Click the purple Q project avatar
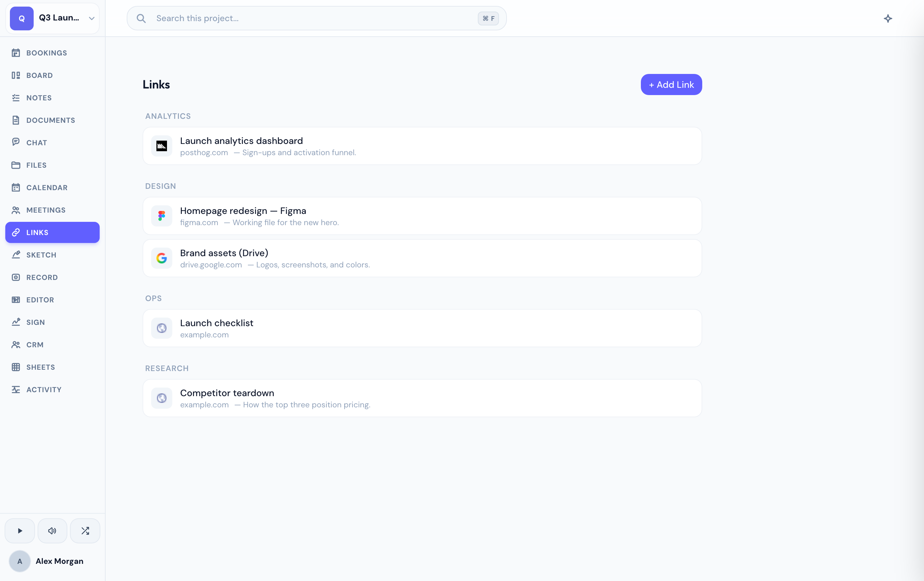The width and height of the screenshot is (924, 581). [22, 18]
